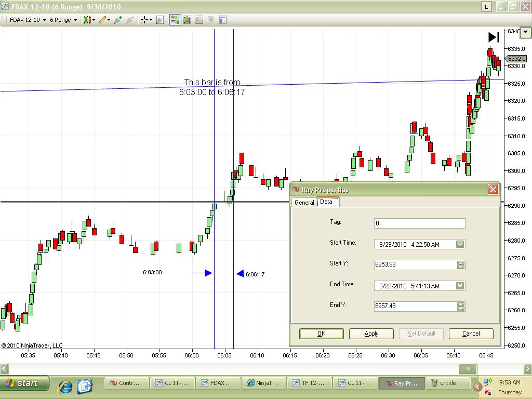This screenshot has width=532, height=399.
Task: Click the End Y value field
Action: click(415, 306)
